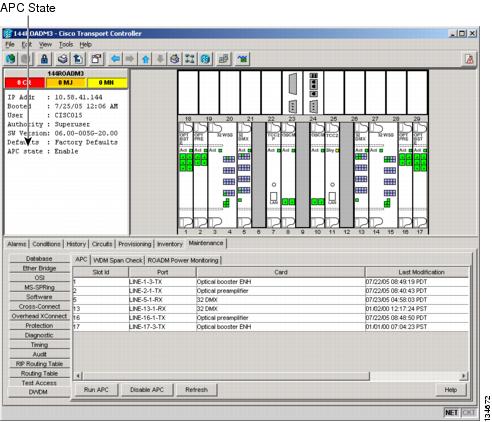
Task: Open the History tab
Action: pos(76,244)
